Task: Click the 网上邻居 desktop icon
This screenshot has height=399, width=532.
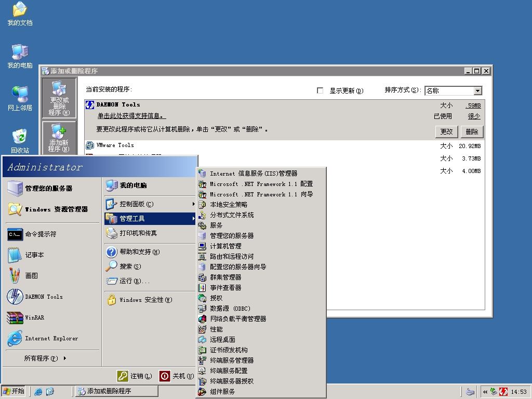Action: pos(20,98)
